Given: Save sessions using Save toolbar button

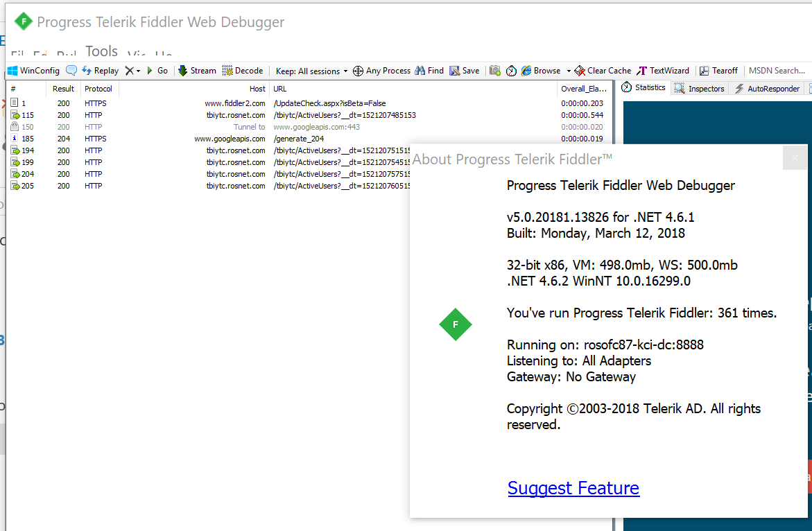Looking at the screenshot, I should [465, 71].
